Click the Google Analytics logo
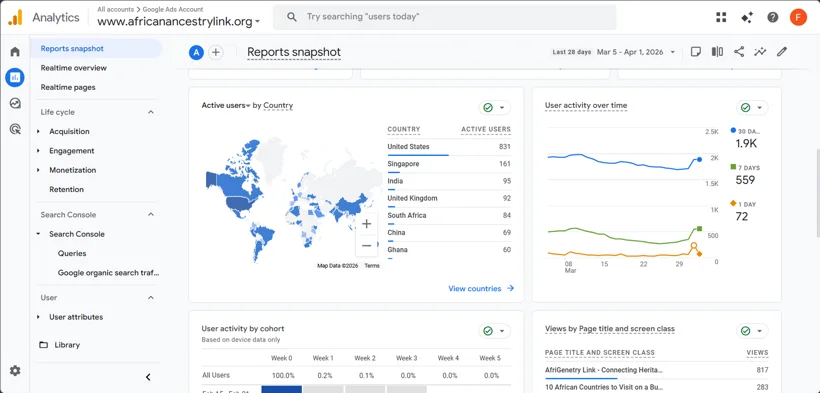 (x=15, y=17)
